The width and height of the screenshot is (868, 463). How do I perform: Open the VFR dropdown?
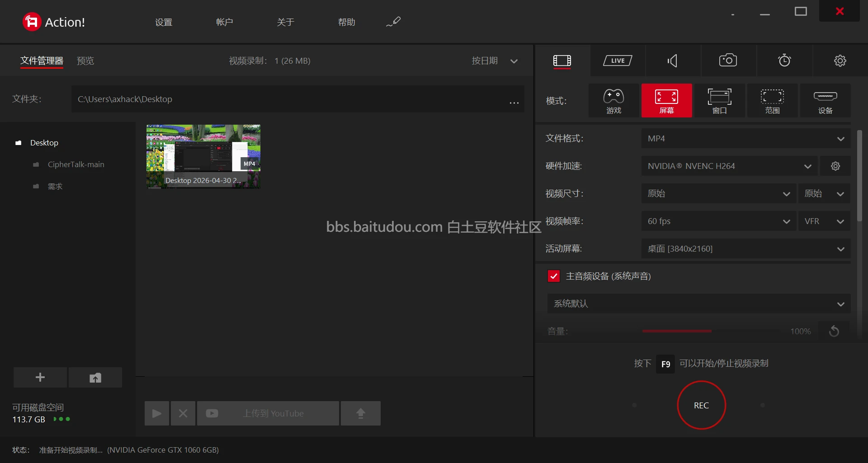click(x=824, y=221)
